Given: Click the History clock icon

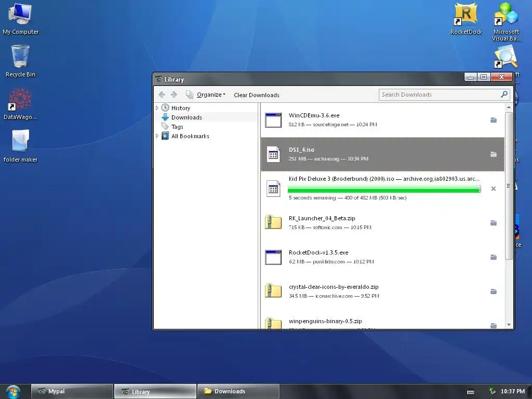Looking at the screenshot, I should pos(165,108).
